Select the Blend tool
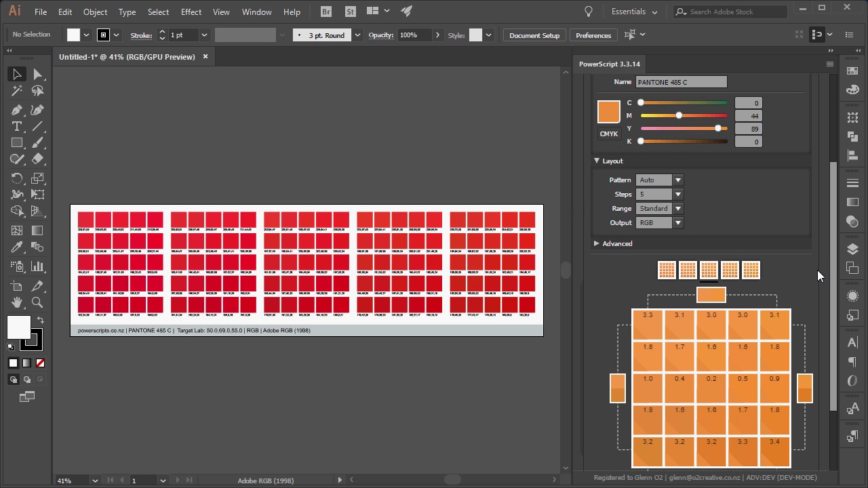 pyautogui.click(x=37, y=247)
